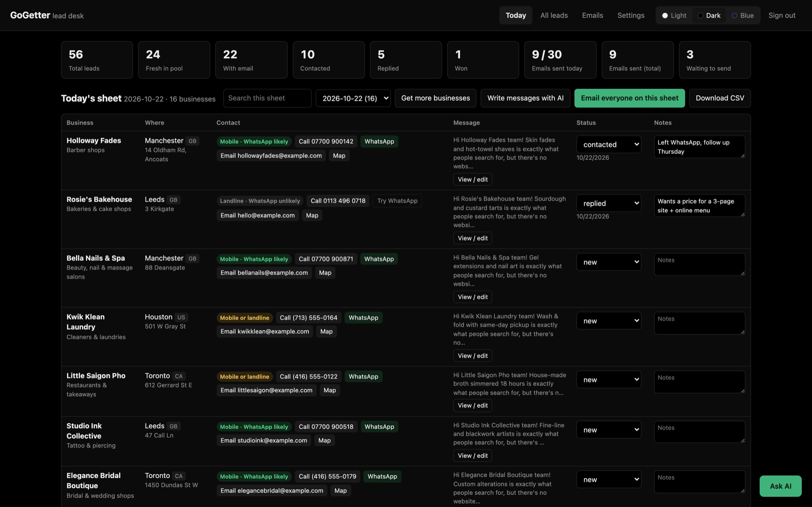Edit the Holloway Fades notes field

[x=699, y=147]
